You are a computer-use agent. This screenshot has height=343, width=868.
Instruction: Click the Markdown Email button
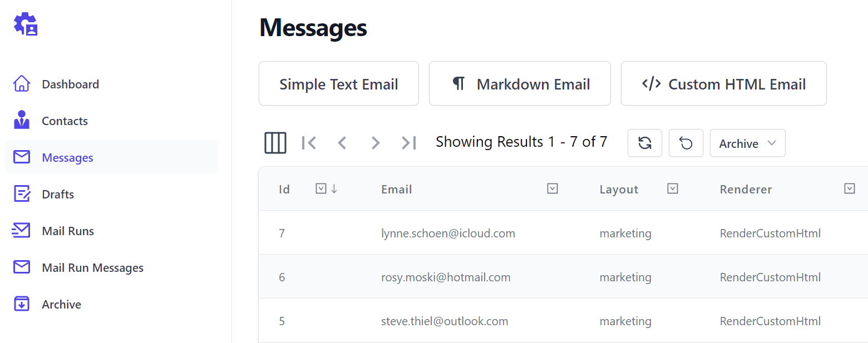pyautogui.click(x=520, y=83)
